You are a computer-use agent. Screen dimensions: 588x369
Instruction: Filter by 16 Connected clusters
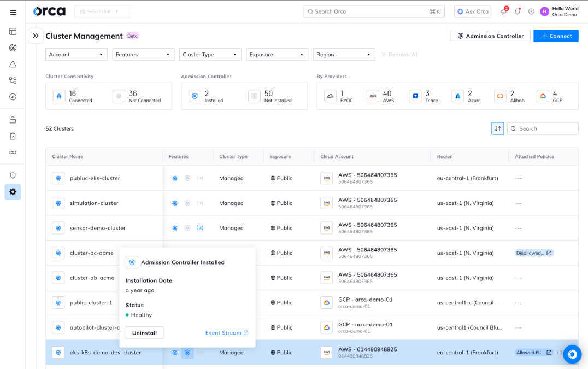(x=73, y=96)
